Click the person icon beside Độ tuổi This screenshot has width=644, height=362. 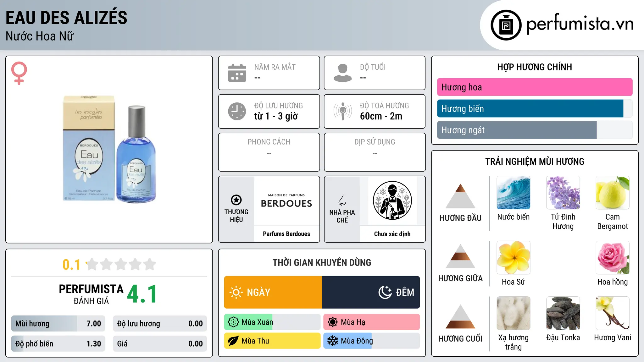click(343, 73)
